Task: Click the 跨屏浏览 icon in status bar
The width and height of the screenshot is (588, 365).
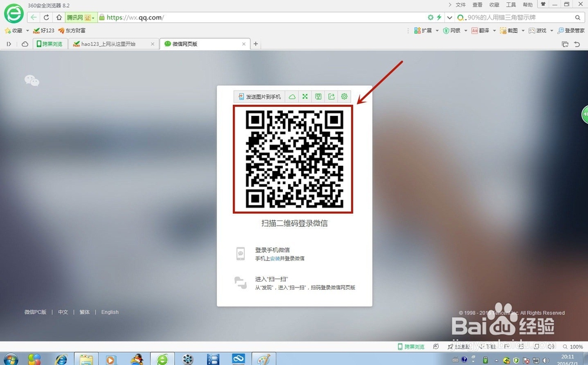Action: [412, 347]
